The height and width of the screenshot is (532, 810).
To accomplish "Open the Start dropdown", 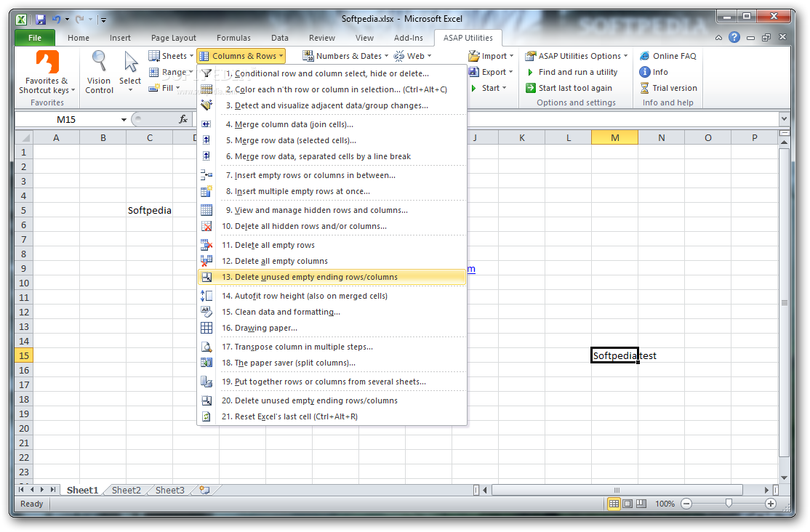I will coord(488,88).
